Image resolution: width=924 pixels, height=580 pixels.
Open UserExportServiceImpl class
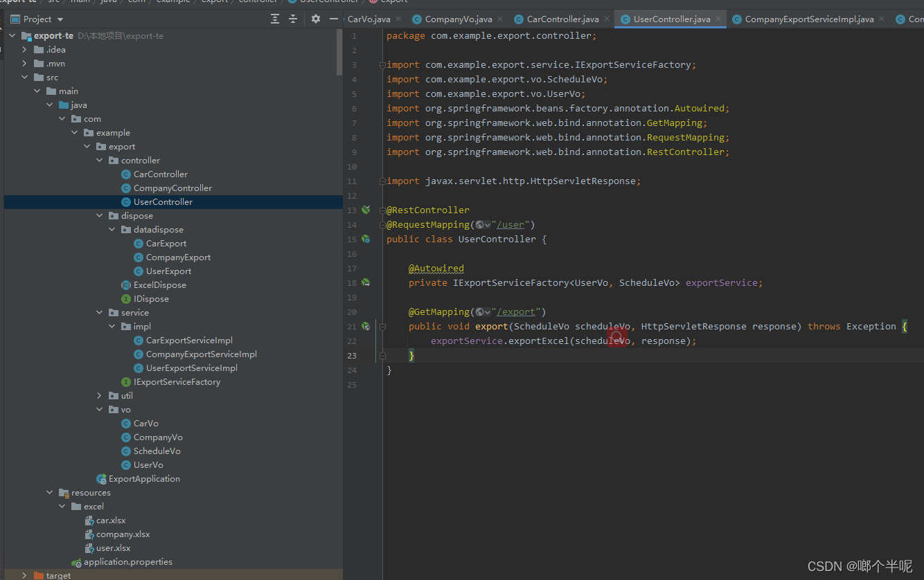pyautogui.click(x=191, y=368)
